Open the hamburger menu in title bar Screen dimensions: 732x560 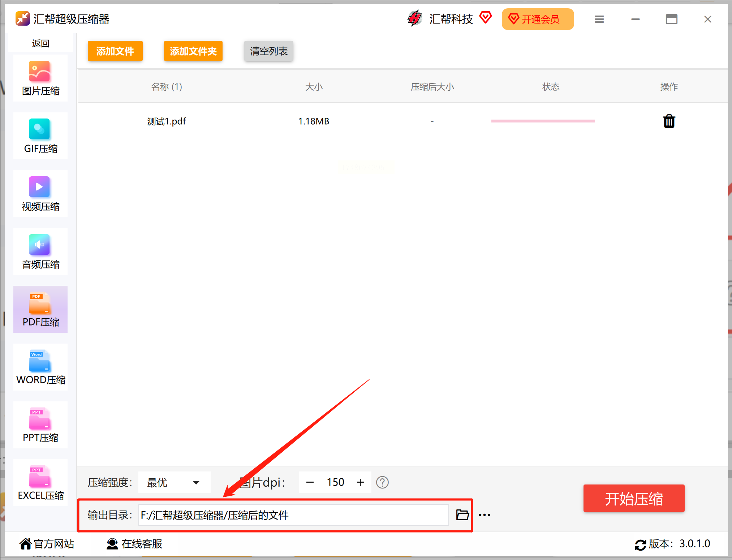click(x=599, y=19)
